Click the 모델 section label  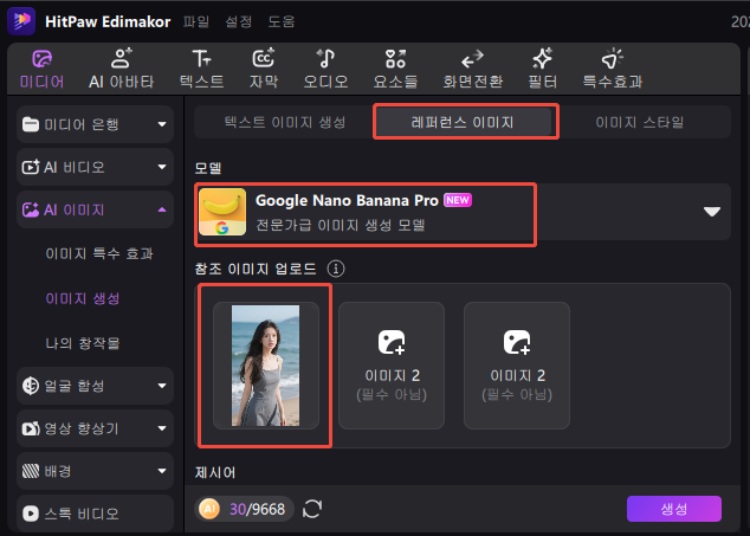208,168
